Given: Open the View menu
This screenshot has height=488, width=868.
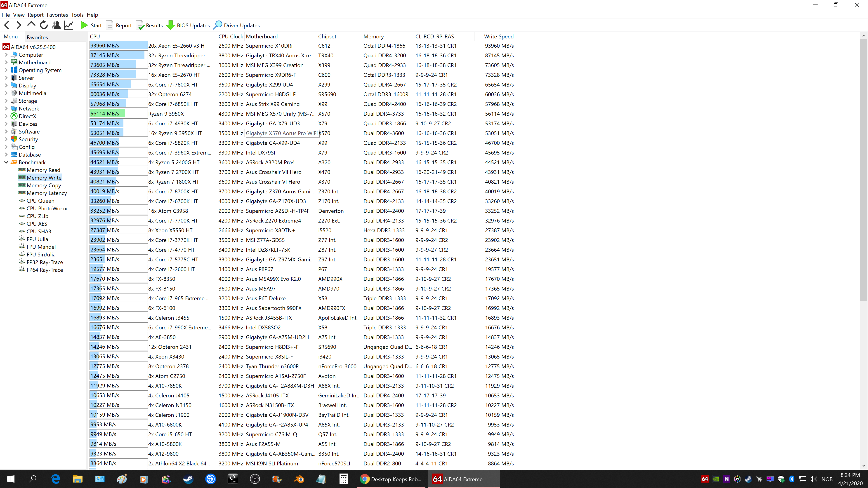Looking at the screenshot, I should (19, 15).
